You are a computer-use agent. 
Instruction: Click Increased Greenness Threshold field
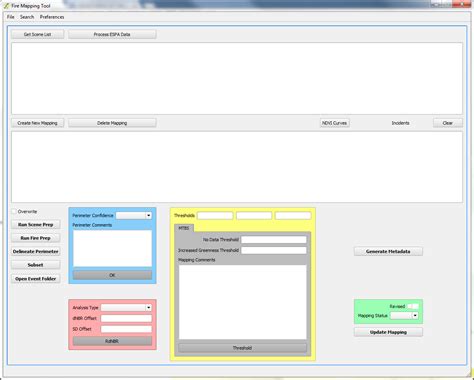click(274, 250)
